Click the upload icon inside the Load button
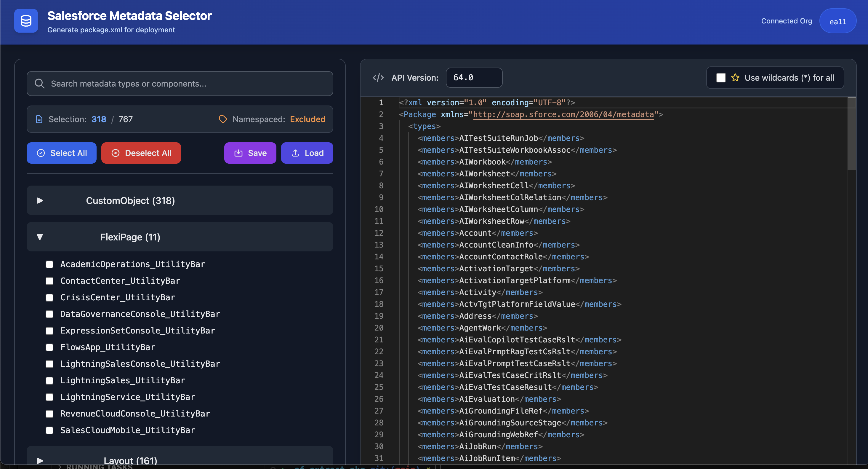Screen dimensions: 868x469 pyautogui.click(x=295, y=153)
